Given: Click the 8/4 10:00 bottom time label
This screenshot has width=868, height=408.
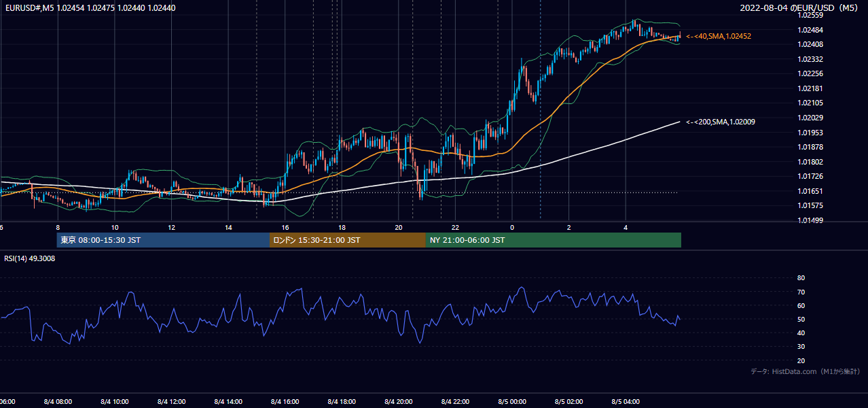Looking at the screenshot, I should (115, 402).
